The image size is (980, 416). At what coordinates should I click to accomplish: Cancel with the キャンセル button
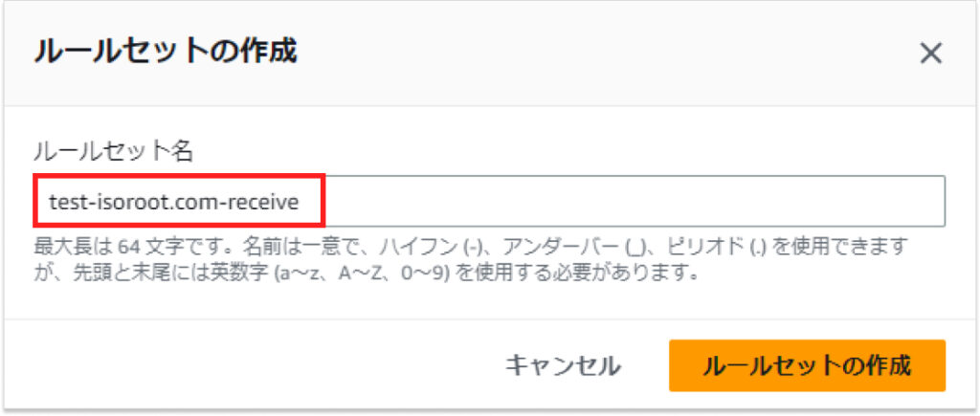tap(563, 365)
